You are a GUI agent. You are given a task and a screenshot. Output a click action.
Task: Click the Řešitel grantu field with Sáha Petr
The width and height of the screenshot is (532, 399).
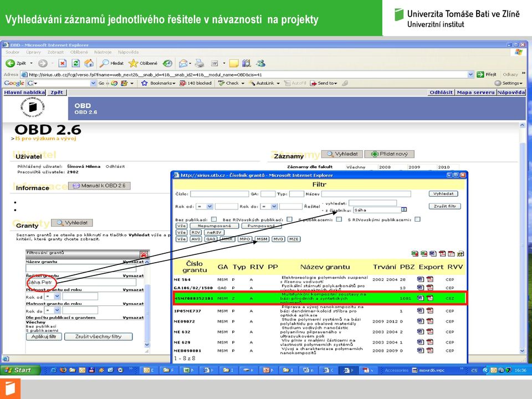coord(81,282)
